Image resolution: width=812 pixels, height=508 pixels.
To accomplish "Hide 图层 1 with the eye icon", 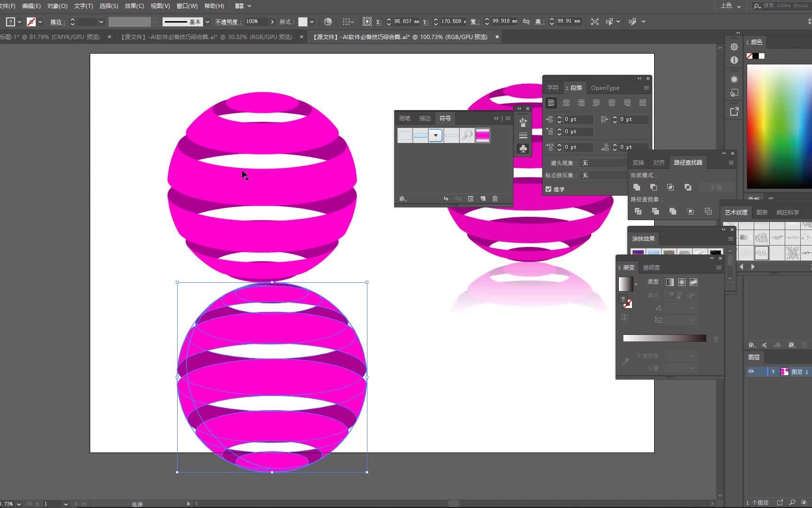I will 751,372.
